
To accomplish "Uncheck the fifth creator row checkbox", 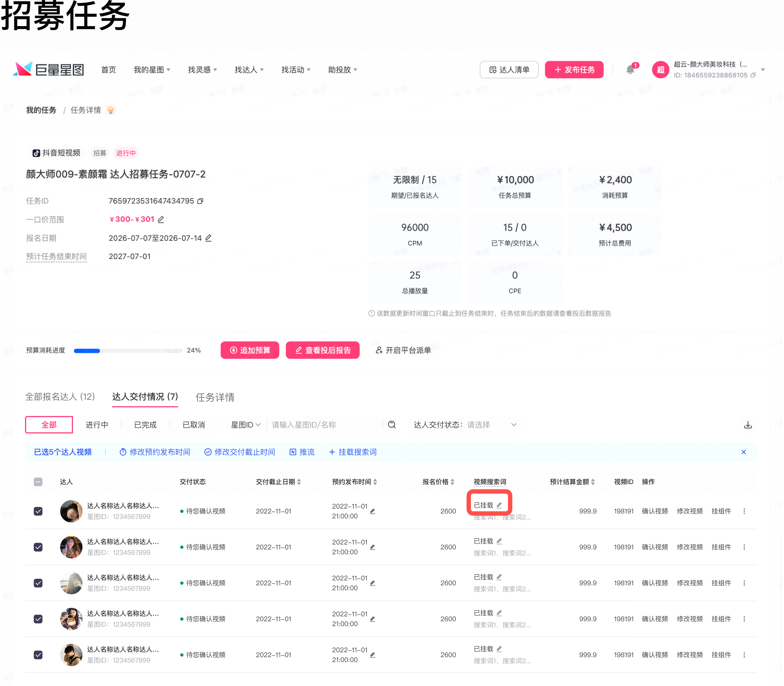I will click(x=38, y=655).
